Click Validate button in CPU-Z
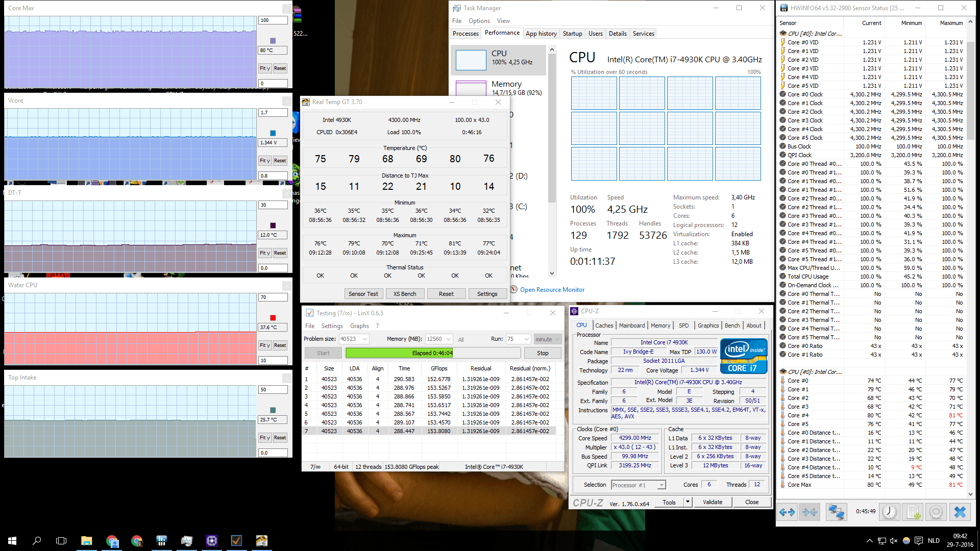The image size is (980, 551). [713, 502]
